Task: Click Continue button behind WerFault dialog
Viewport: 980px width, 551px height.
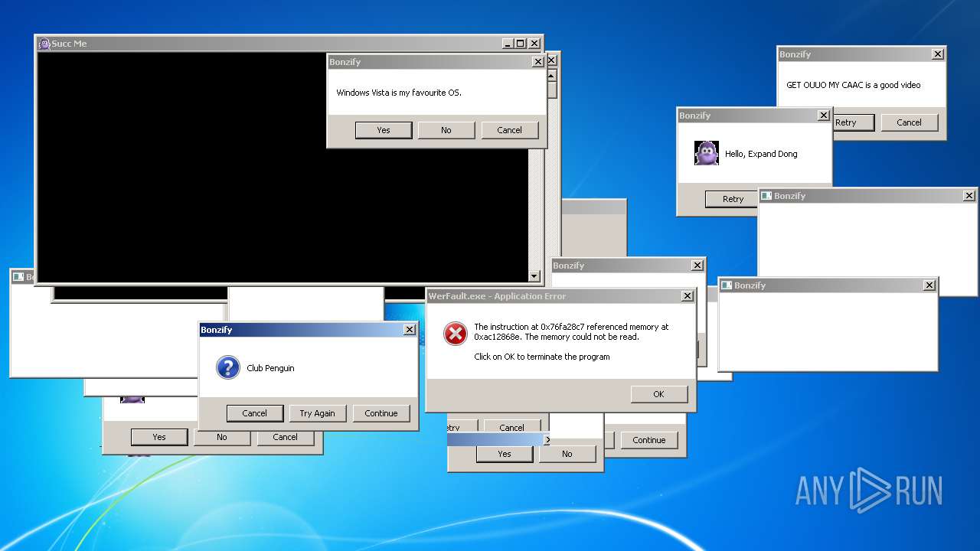Action: [649, 440]
